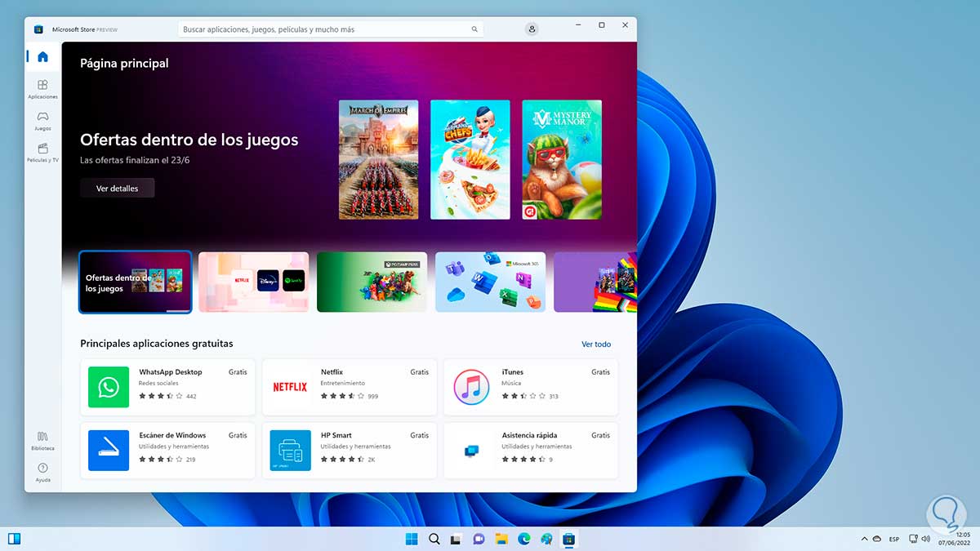The height and width of the screenshot is (551, 980).
Task: Open Mystery Manor game poster
Action: (x=562, y=159)
